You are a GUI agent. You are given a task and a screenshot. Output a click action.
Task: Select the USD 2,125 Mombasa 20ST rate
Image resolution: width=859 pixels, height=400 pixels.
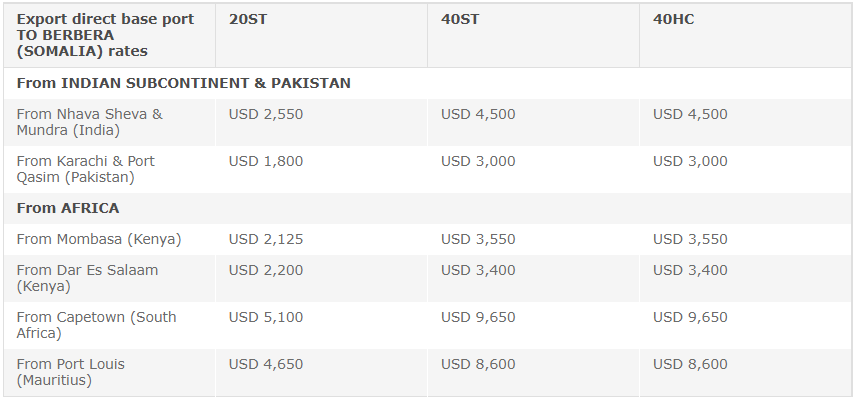click(x=266, y=239)
